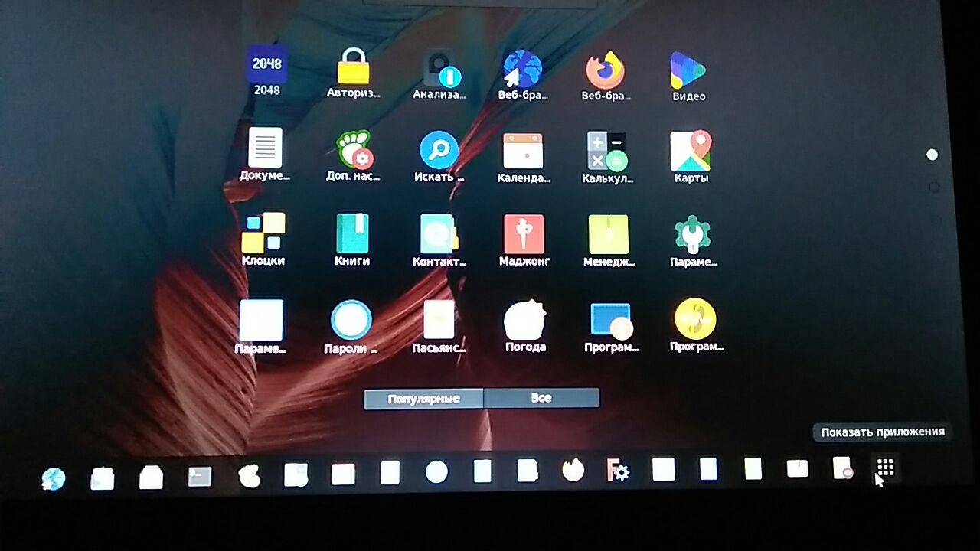Open Програм… app with yellow round icon
Viewport: 980px width, 551px height.
(696, 325)
